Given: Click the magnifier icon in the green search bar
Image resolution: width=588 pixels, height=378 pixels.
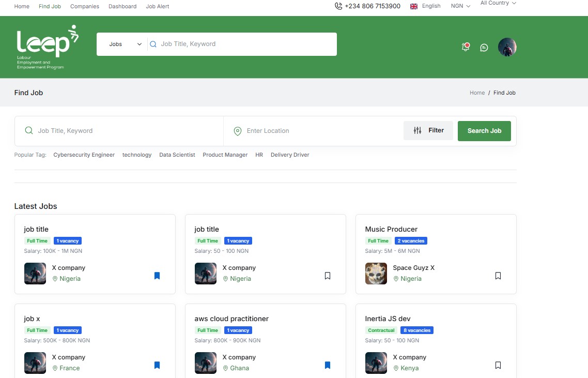Looking at the screenshot, I should pyautogui.click(x=153, y=44).
